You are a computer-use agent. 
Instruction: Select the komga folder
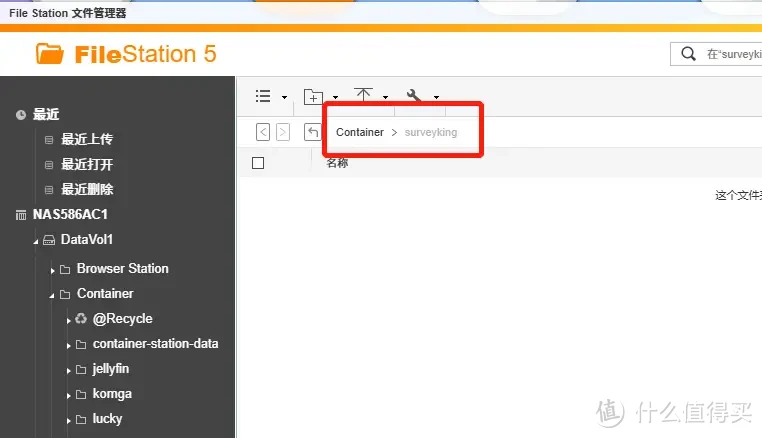pyautogui.click(x=112, y=394)
